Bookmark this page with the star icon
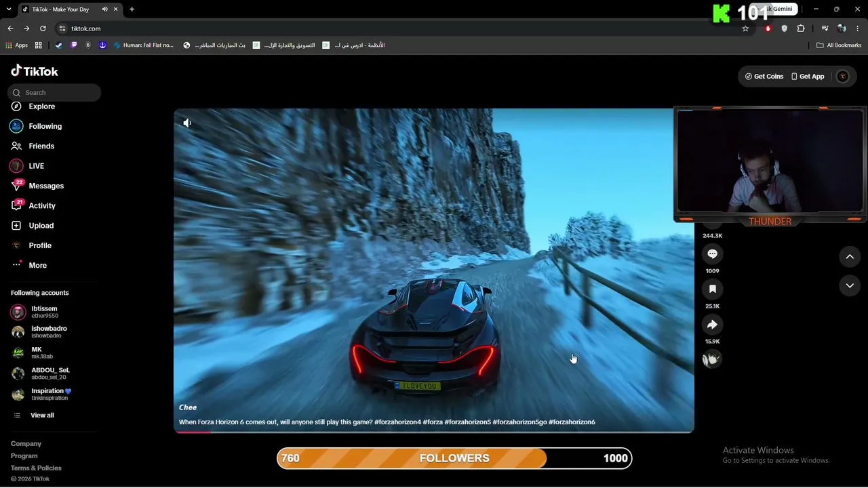Image resolution: width=868 pixels, height=488 pixels. click(745, 28)
